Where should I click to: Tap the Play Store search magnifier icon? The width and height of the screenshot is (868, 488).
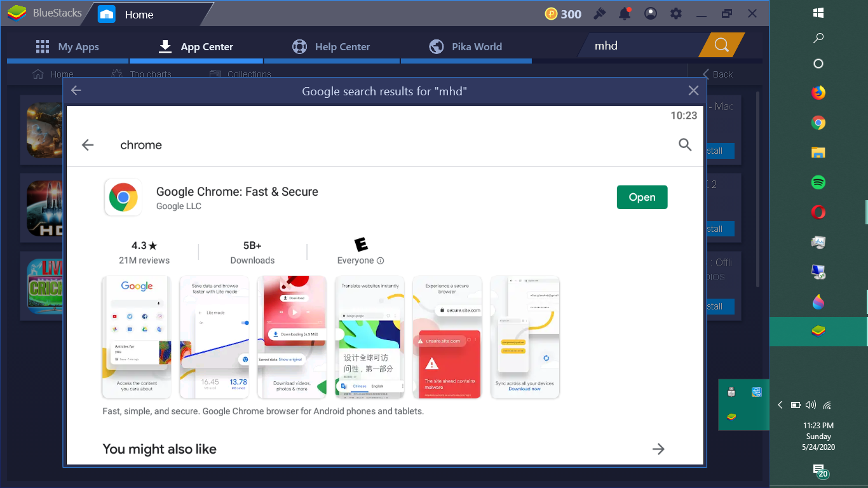coord(685,145)
